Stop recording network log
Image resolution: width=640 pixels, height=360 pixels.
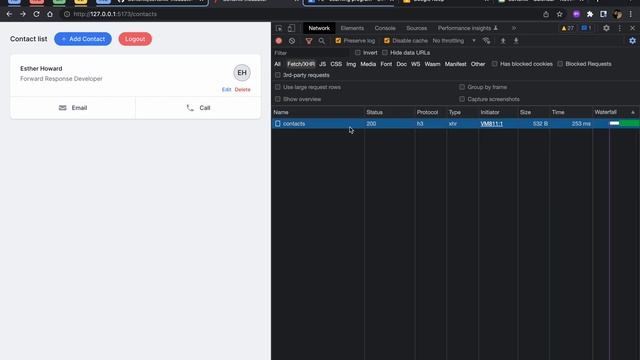coord(279,41)
